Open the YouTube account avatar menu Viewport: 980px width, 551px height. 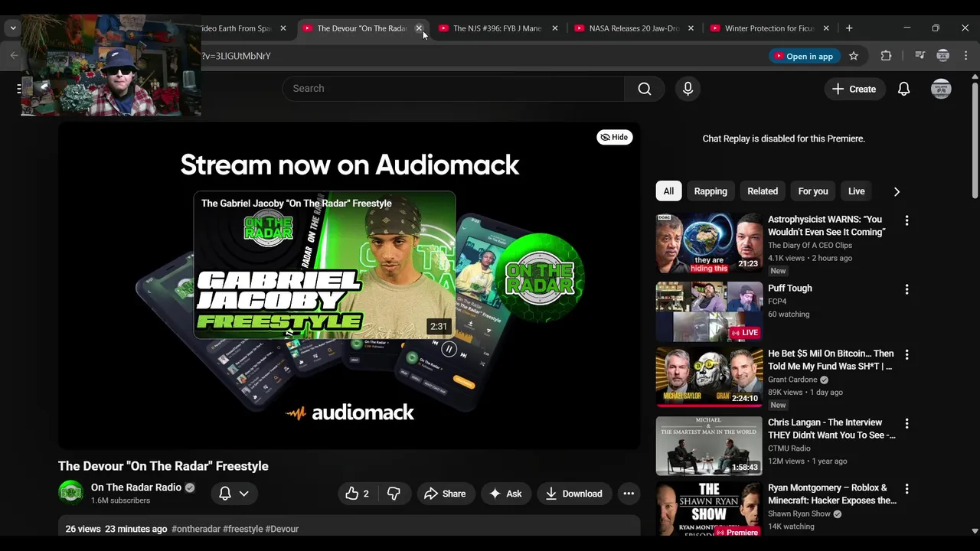coord(942,89)
